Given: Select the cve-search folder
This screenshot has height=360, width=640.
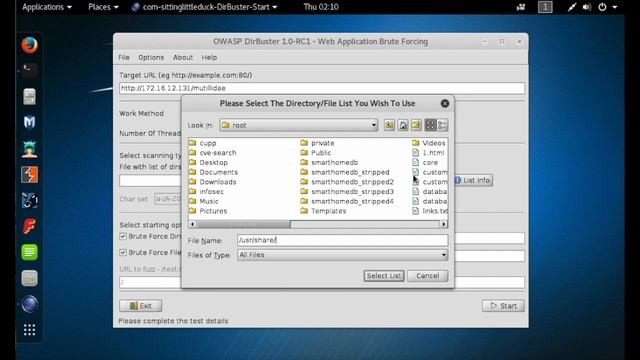Looking at the screenshot, I should (213, 153).
